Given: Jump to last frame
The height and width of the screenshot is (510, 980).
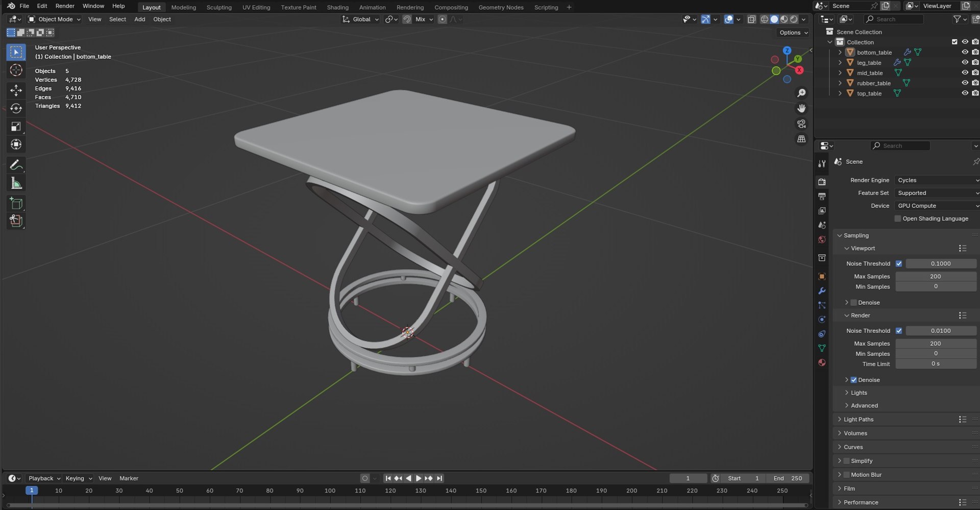Looking at the screenshot, I should (439, 478).
